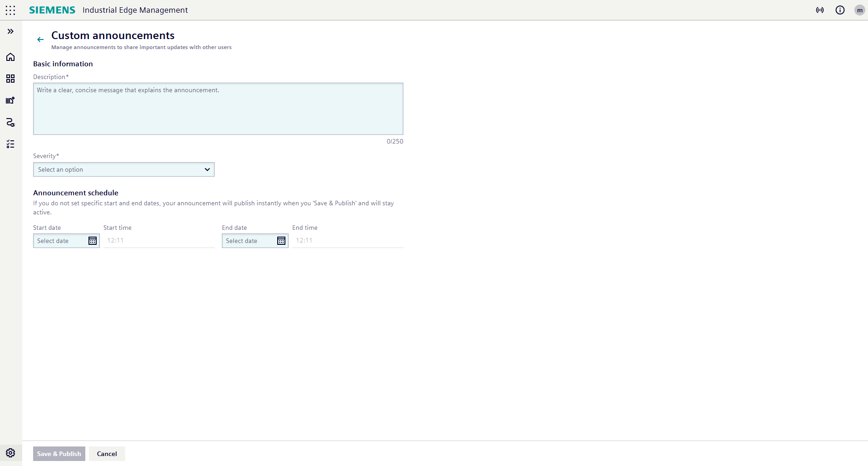This screenshot has height=466, width=868.
Task: Expand the left navigation sidebar
Action: [x=10, y=31]
